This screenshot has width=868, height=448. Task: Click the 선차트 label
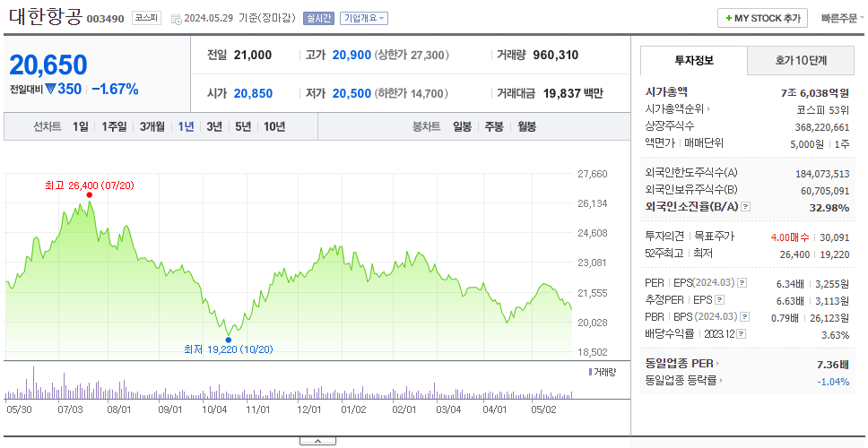pos(47,126)
